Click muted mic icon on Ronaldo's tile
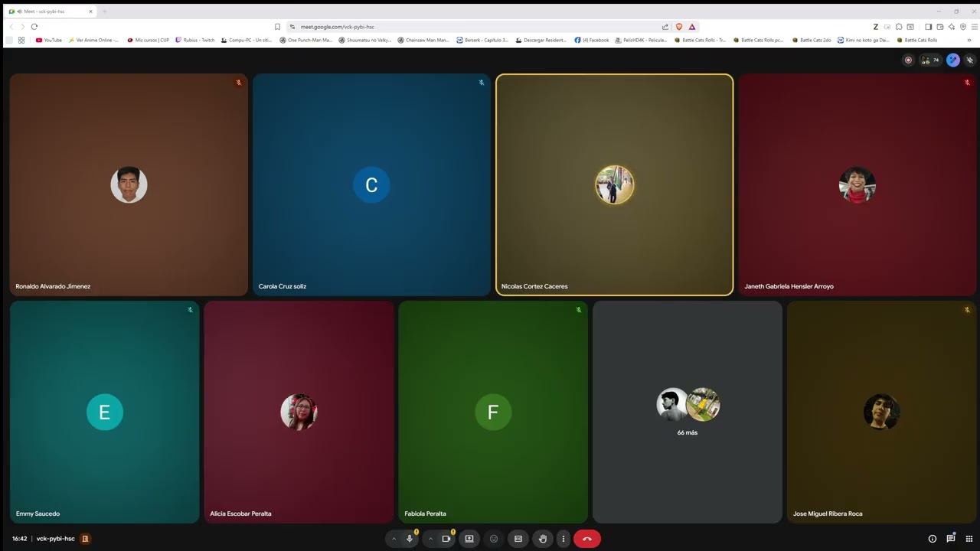The image size is (980, 551). click(238, 83)
